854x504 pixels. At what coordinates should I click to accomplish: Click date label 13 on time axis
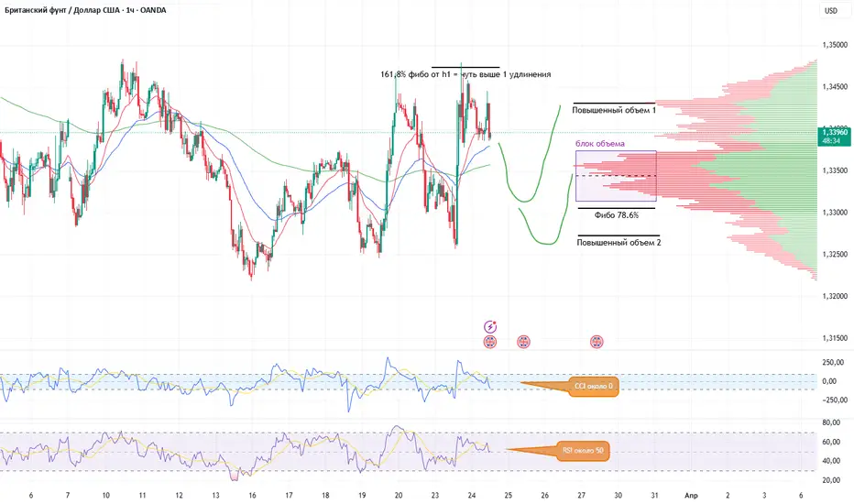(x=215, y=495)
